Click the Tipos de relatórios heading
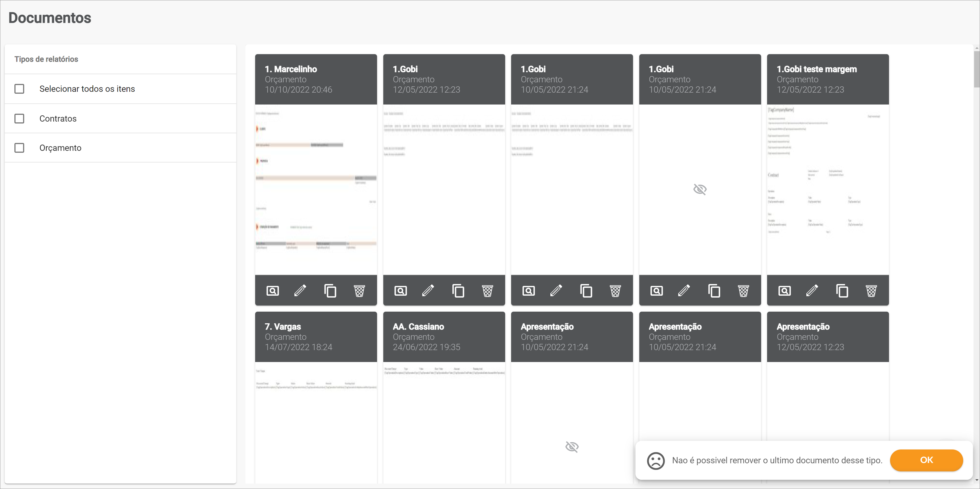The width and height of the screenshot is (980, 489). (46, 59)
